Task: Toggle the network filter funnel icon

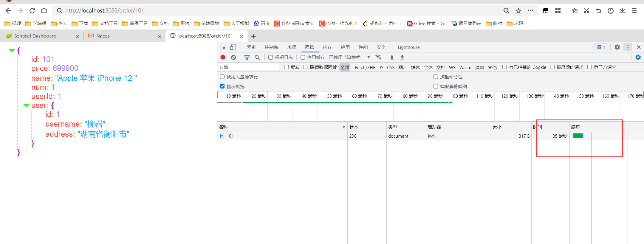Action: coord(247,57)
